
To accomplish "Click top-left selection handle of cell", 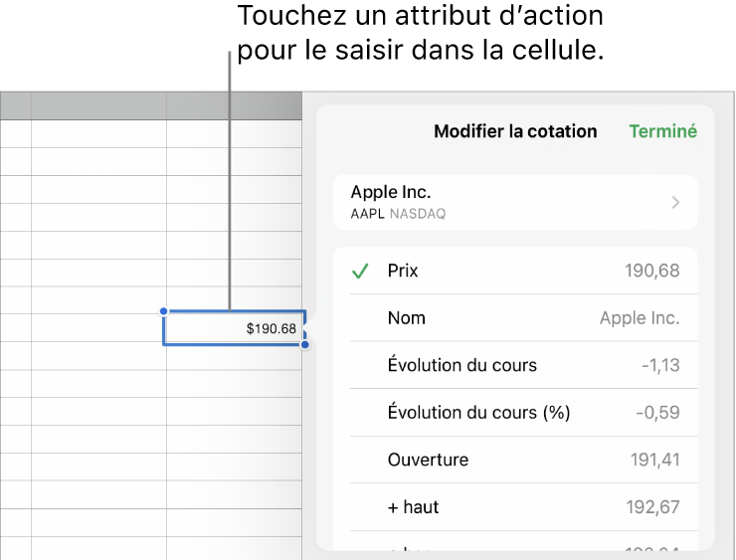I will [163, 311].
